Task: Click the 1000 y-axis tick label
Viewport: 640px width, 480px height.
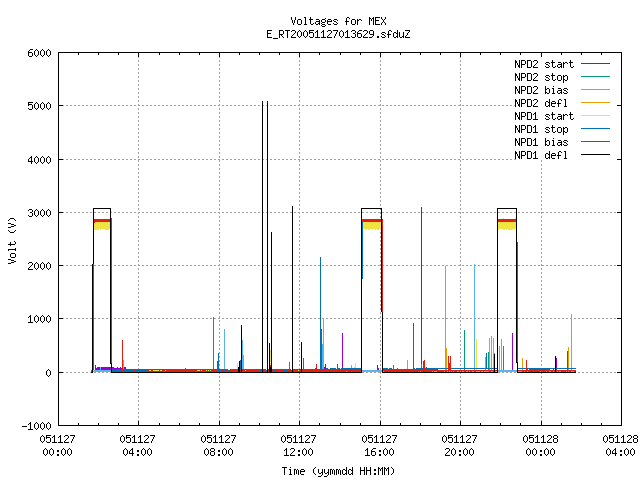Action: tap(40, 320)
